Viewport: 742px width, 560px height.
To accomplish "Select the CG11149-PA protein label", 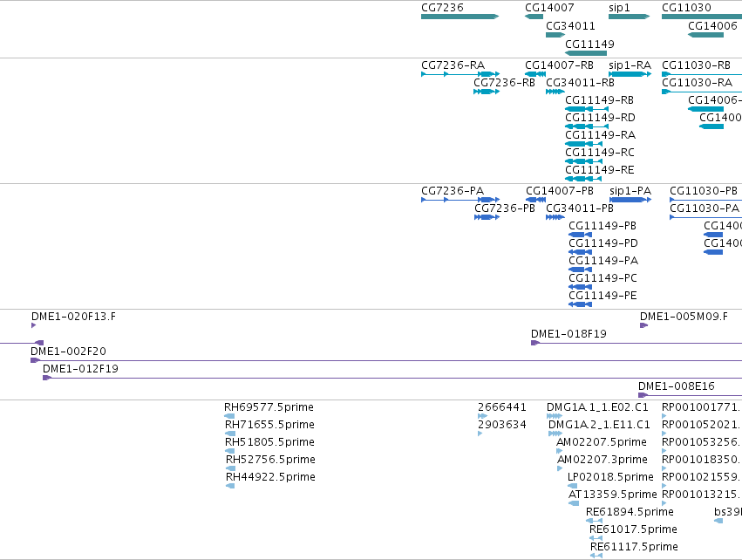I will pyautogui.click(x=603, y=261).
